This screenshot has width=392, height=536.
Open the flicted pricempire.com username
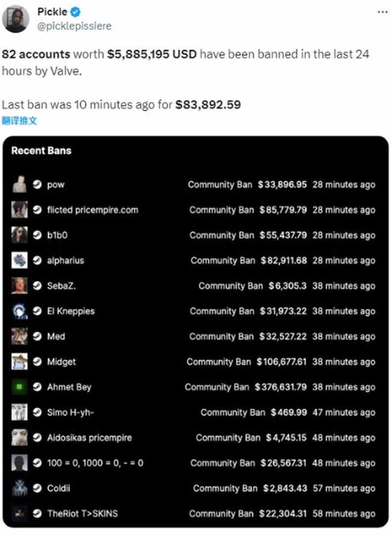(x=92, y=210)
